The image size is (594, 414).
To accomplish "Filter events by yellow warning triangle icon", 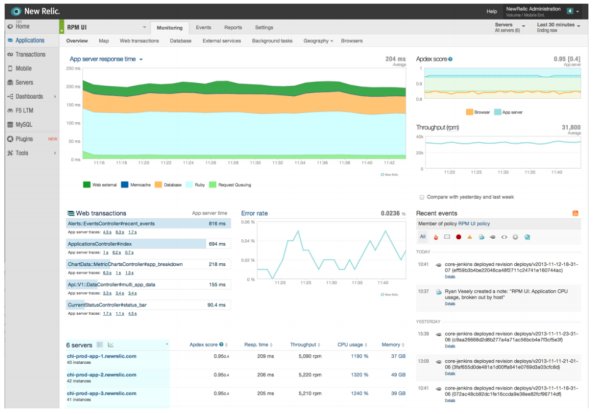I will pyautogui.click(x=470, y=237).
